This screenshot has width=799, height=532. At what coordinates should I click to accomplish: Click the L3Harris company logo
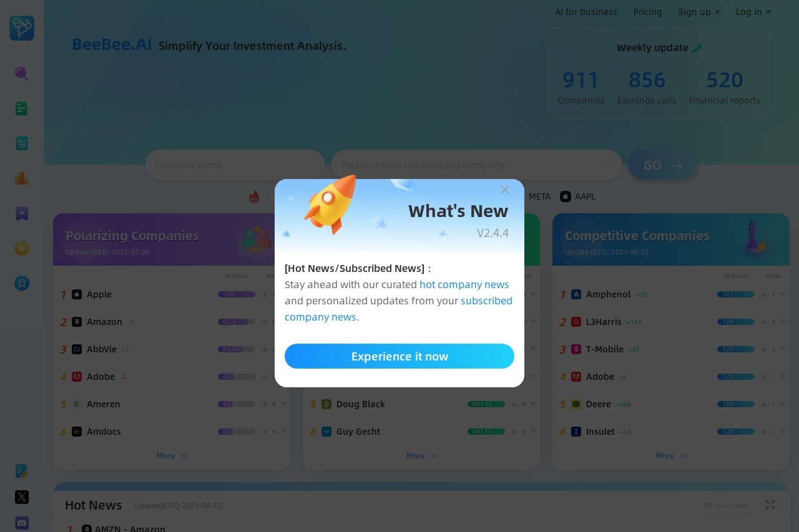pyautogui.click(x=576, y=322)
